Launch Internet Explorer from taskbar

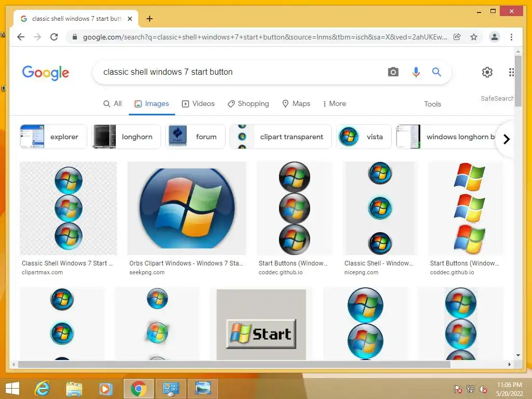pyautogui.click(x=43, y=389)
